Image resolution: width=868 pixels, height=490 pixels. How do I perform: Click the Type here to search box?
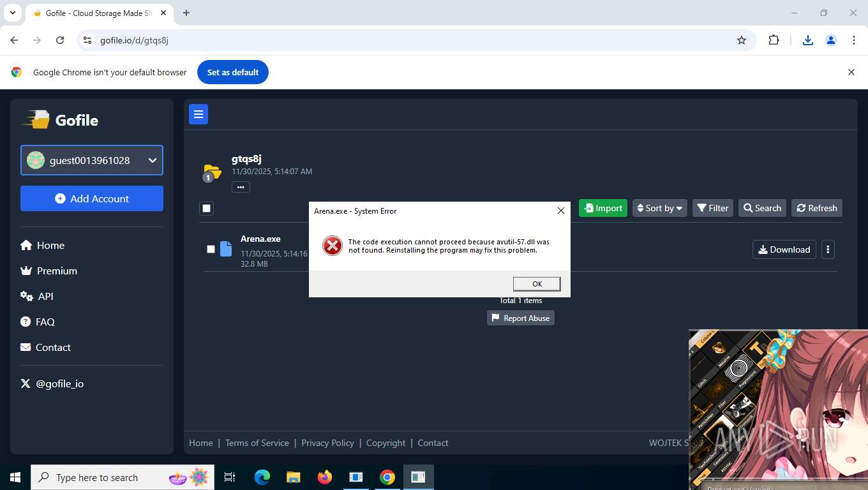[123, 477]
